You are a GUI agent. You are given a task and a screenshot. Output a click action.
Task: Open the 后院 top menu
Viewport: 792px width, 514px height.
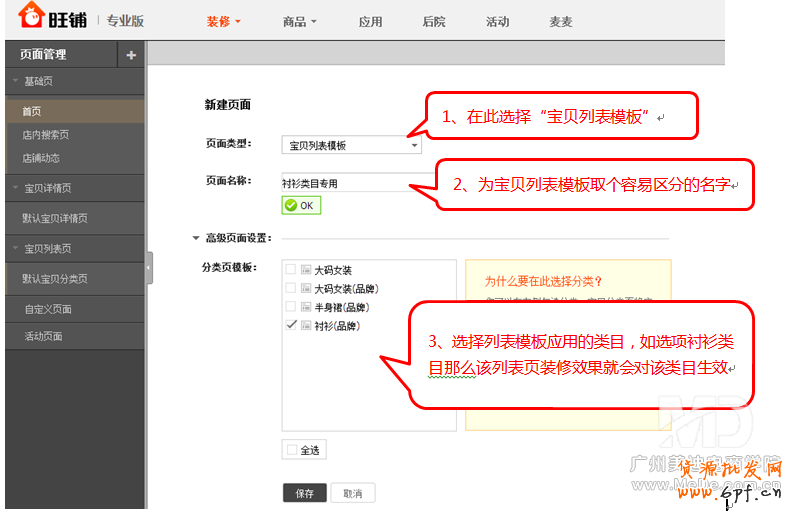(x=434, y=22)
